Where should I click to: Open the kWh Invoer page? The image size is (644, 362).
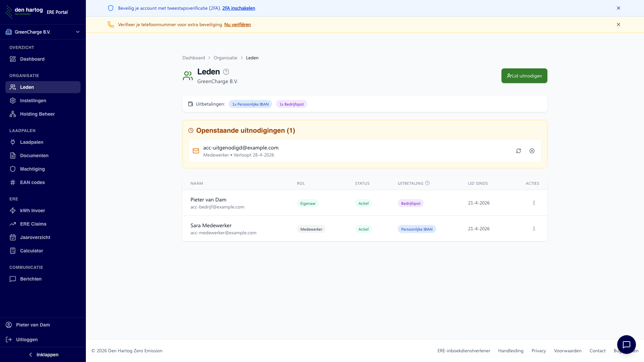(x=43, y=210)
